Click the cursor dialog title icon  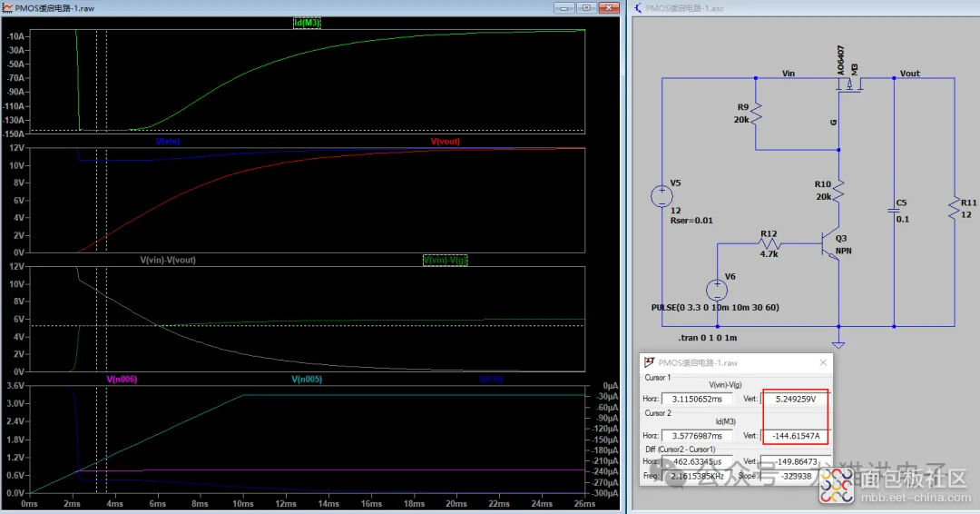click(650, 362)
